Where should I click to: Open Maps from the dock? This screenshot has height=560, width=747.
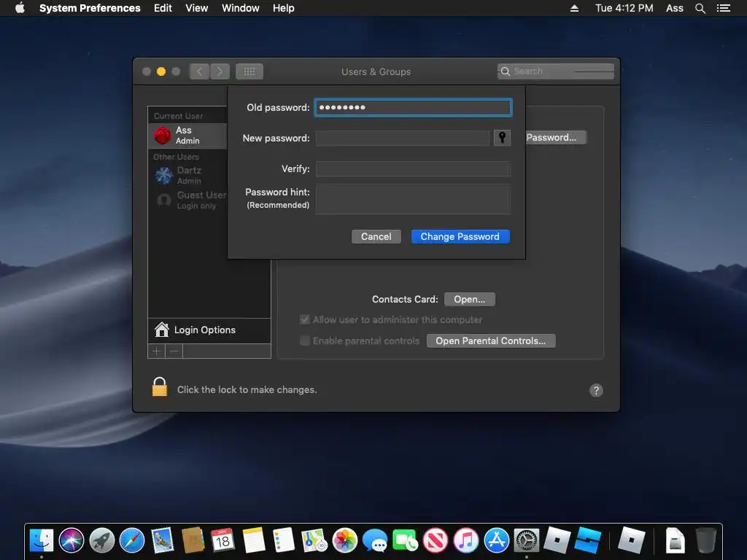point(314,540)
